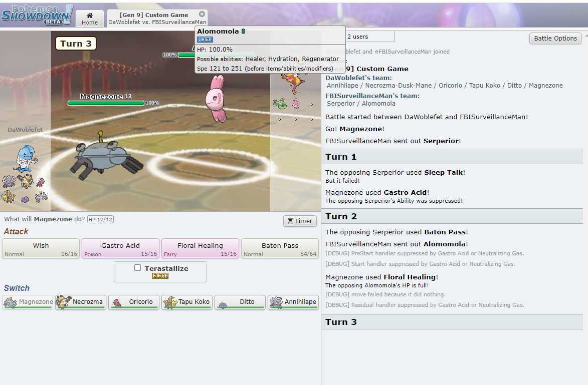
Task: Click the gender symbol beside Alomomola
Action: (244, 31)
